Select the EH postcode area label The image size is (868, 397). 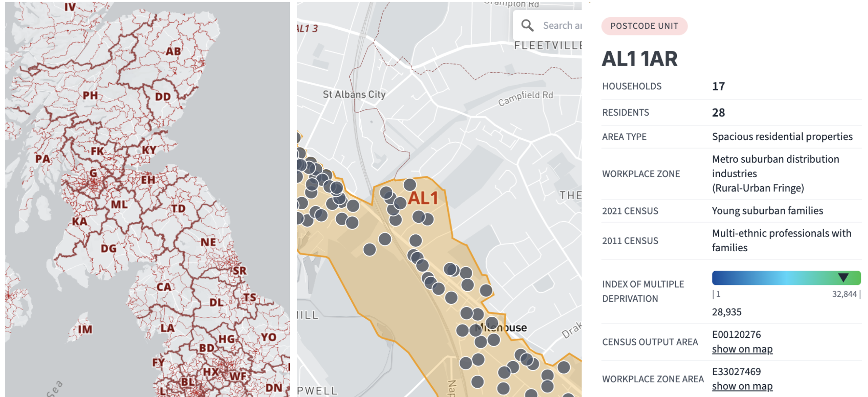point(148,180)
